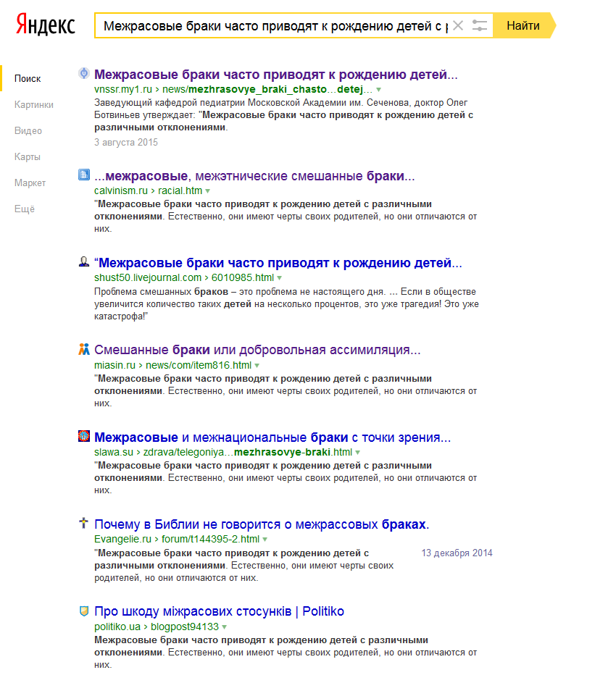Viewport: 616px width, 683px height.
Task: Click the forum/t144395-2.html path link
Action: (x=211, y=539)
